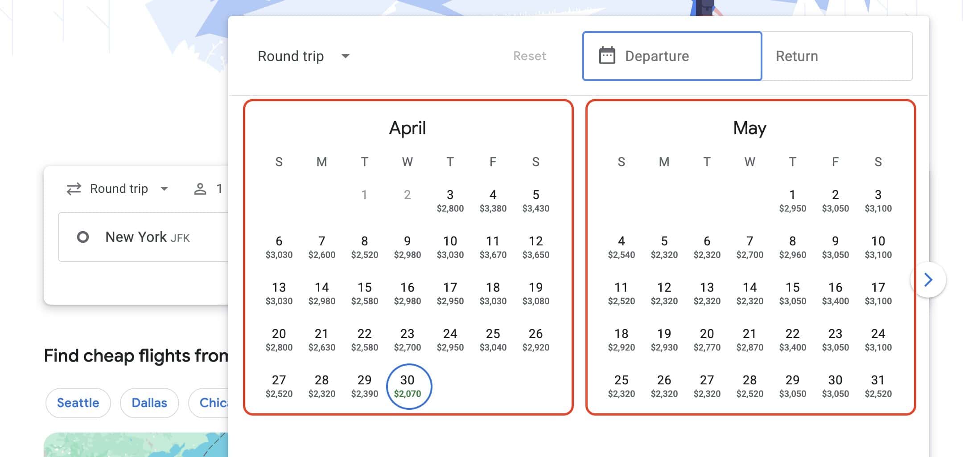The width and height of the screenshot is (980, 457).
Task: Advance to later months with right chevron
Action: click(929, 279)
